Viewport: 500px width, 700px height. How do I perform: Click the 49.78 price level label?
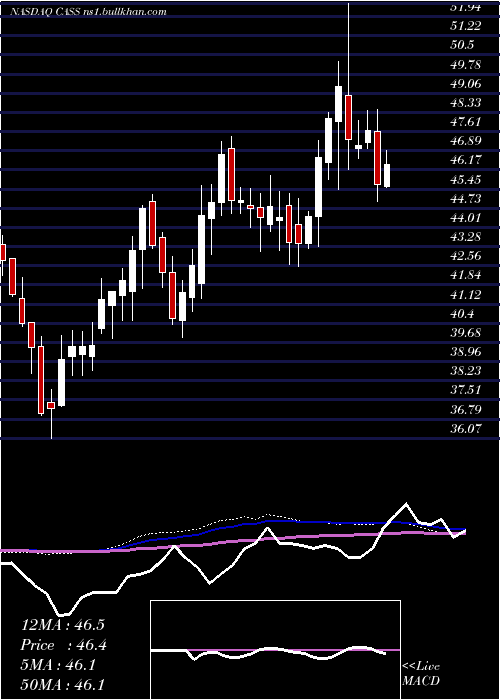pos(465,64)
